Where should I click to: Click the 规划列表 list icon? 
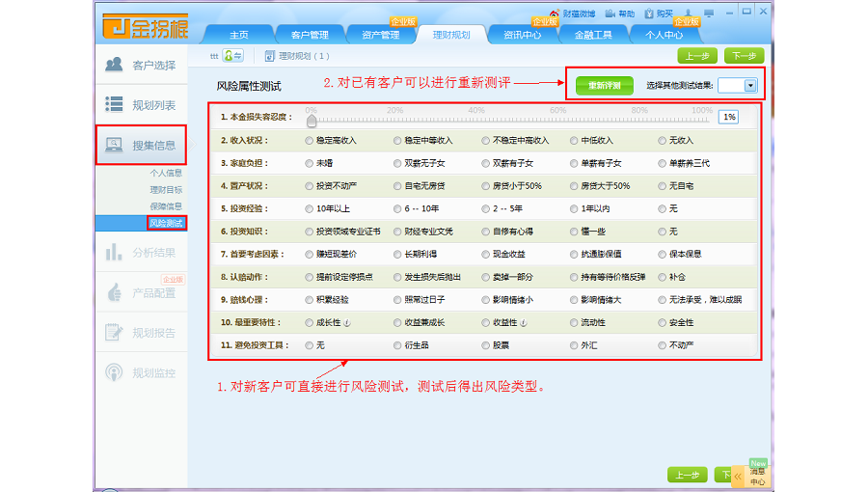tap(114, 104)
